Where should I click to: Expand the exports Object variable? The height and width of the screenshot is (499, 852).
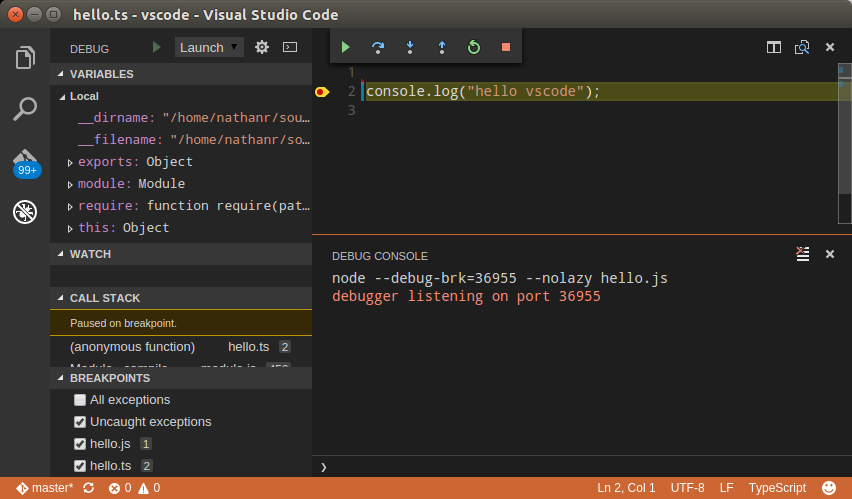click(70, 162)
